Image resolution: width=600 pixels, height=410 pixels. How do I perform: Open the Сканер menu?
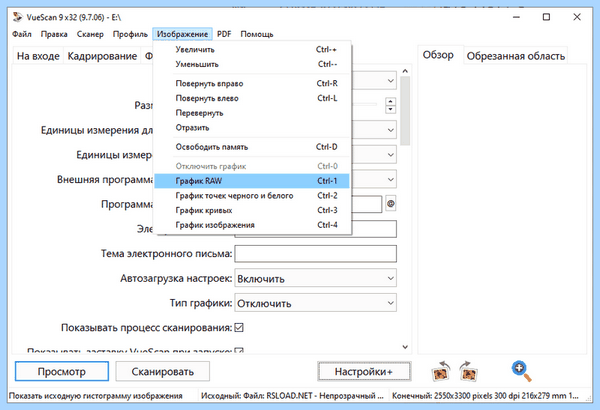click(x=90, y=34)
